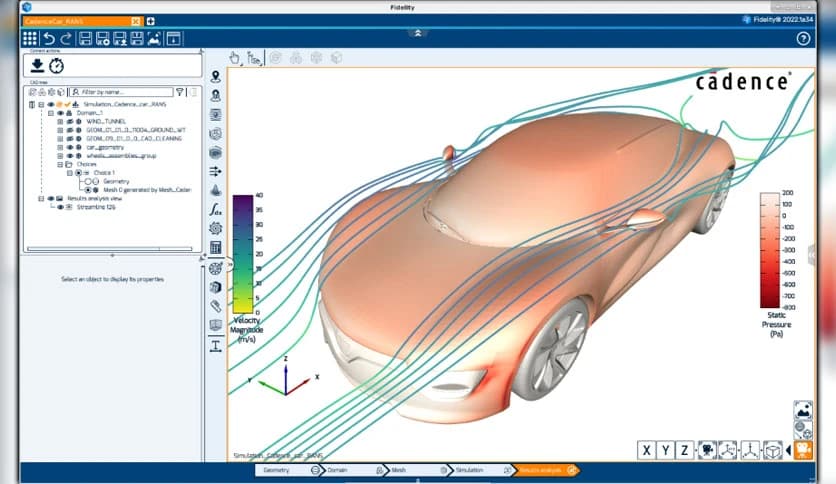The width and height of the screenshot is (836, 484).
Task: Open the applications grid menu icon
Action: [x=30, y=39]
